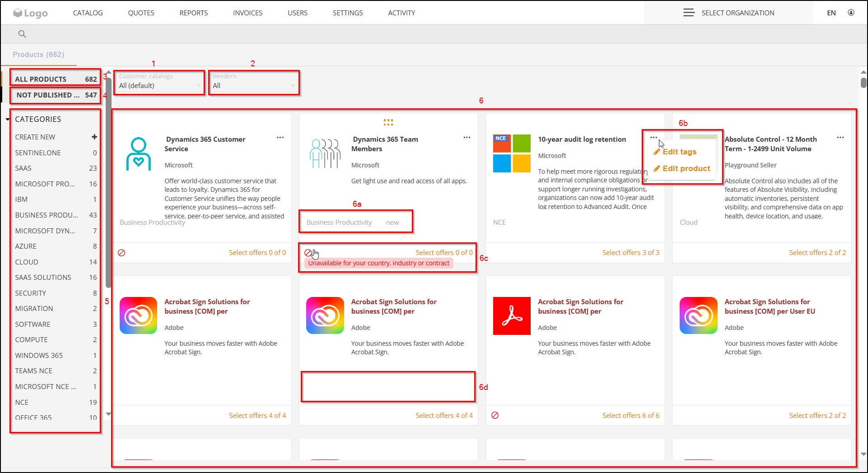Open the Users menu

(x=298, y=13)
